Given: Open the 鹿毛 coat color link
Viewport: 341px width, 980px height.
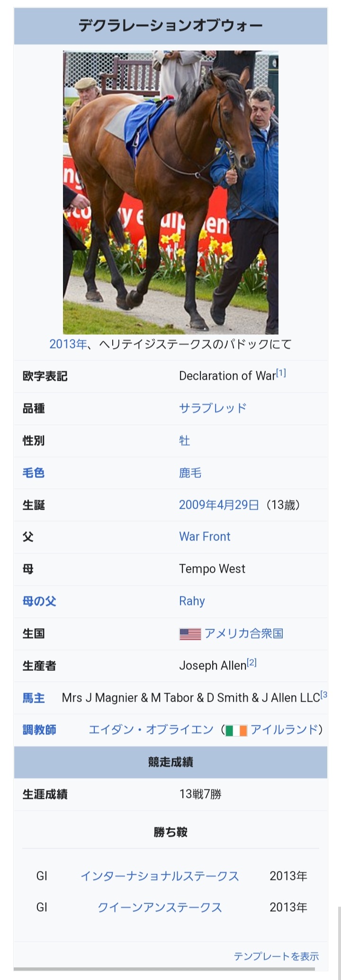Looking at the screenshot, I should (x=190, y=473).
